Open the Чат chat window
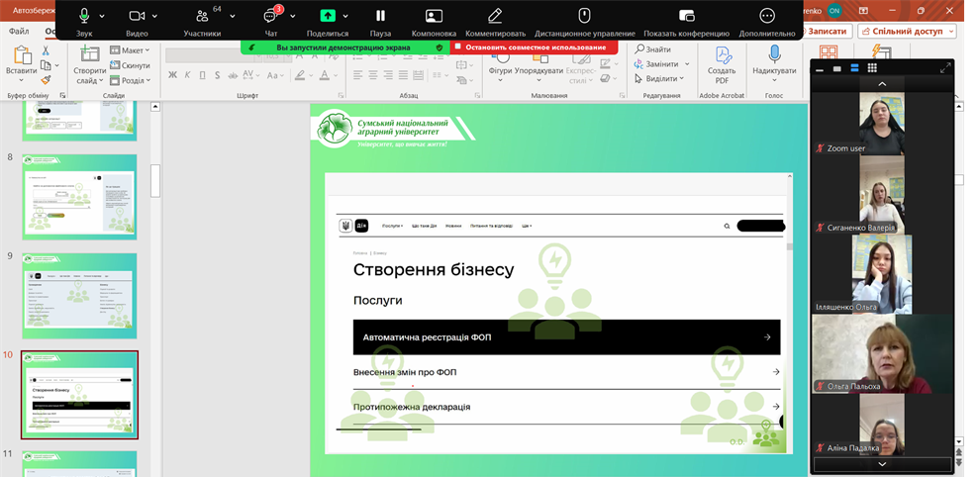The image size is (980, 477). [x=270, y=16]
